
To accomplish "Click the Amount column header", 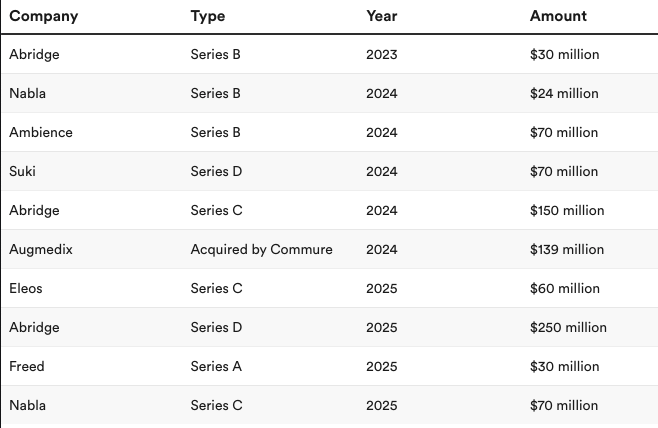I will pos(558,16).
